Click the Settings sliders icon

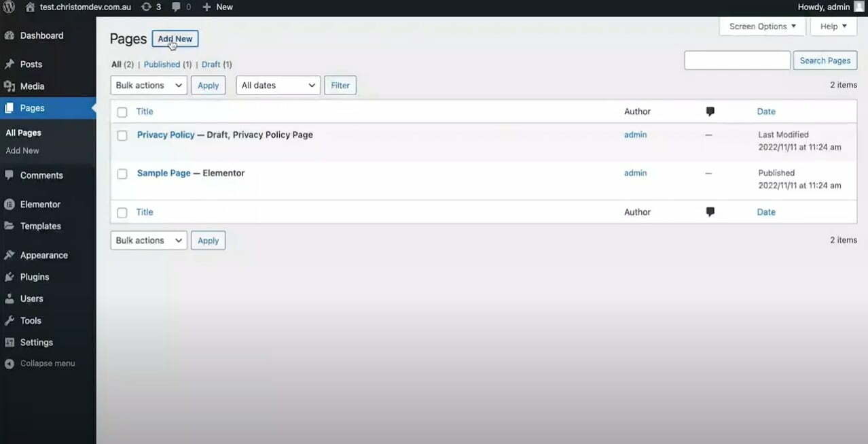click(x=10, y=342)
